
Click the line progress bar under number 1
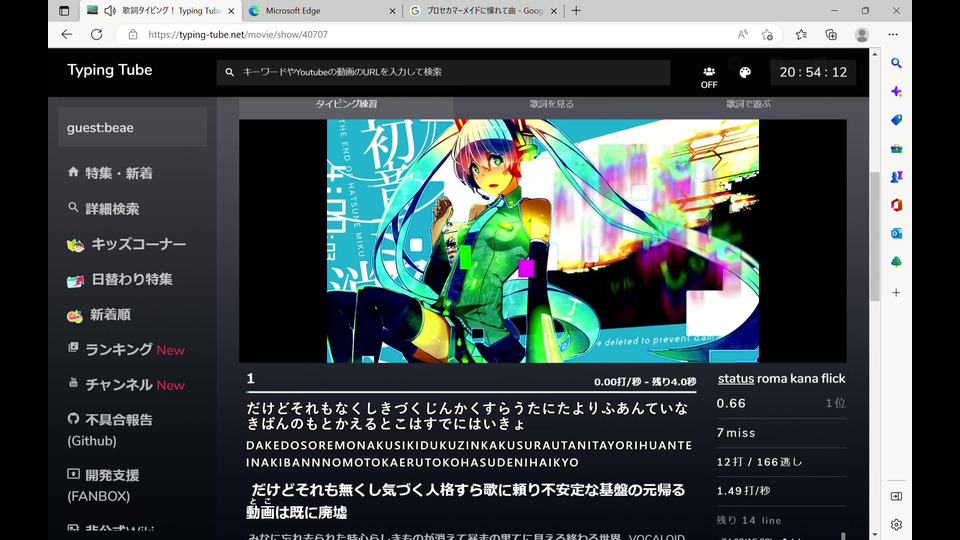[471, 392]
